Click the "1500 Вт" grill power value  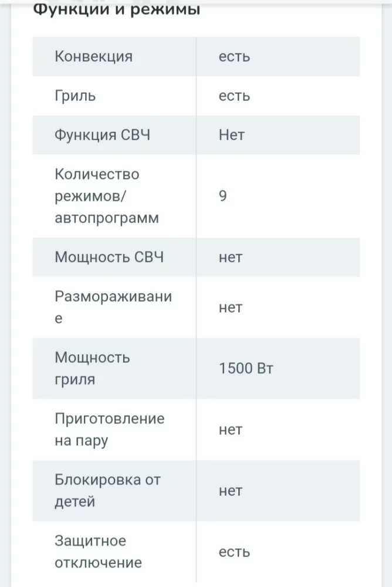pyautogui.click(x=246, y=369)
